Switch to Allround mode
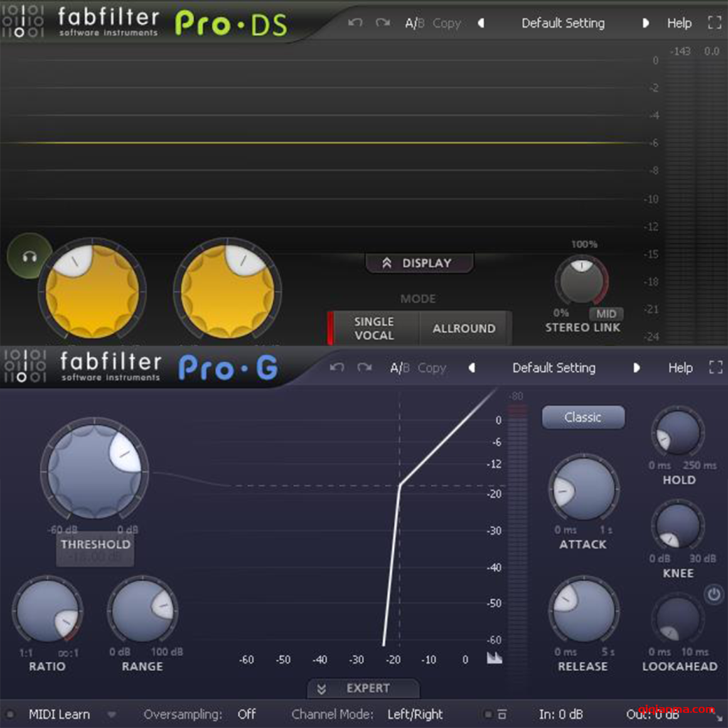Image resolution: width=728 pixels, height=728 pixels. click(x=464, y=328)
